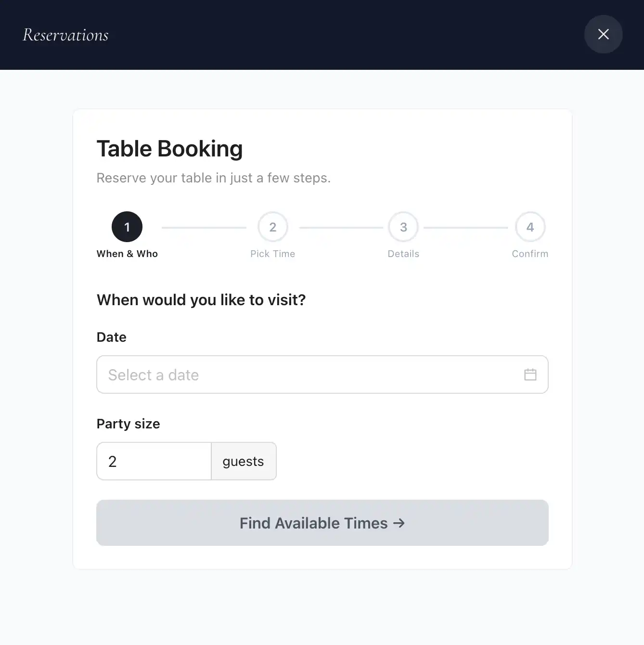The width and height of the screenshot is (644, 645).
Task: Click the "When & Who" step label
Action: tap(127, 254)
